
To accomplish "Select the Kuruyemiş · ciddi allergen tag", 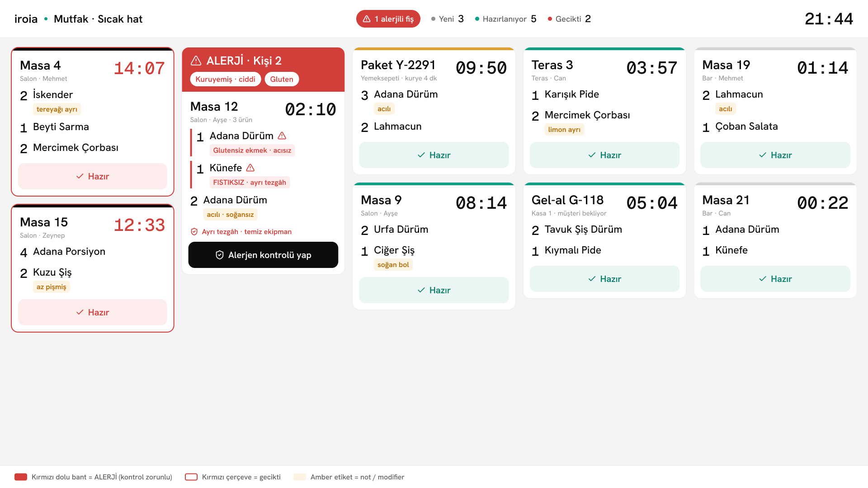I will click(226, 79).
